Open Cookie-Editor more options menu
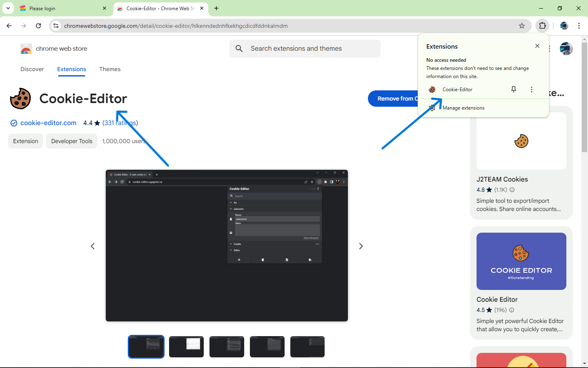The width and height of the screenshot is (588, 368). pyautogui.click(x=531, y=90)
